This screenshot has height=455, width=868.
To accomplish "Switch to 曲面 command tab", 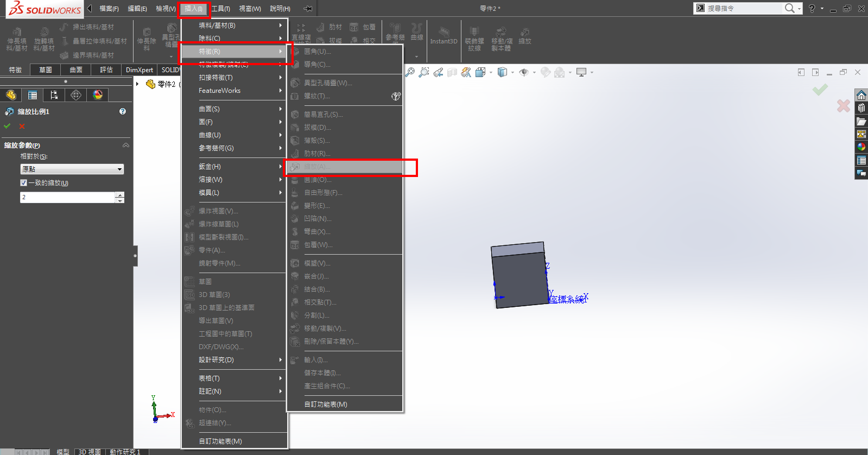I will 76,70.
